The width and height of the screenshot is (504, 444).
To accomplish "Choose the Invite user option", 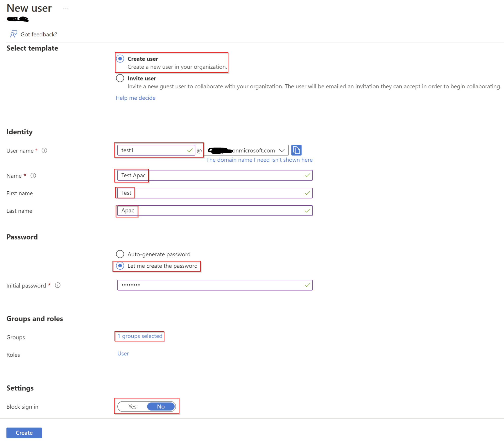I will [x=120, y=78].
